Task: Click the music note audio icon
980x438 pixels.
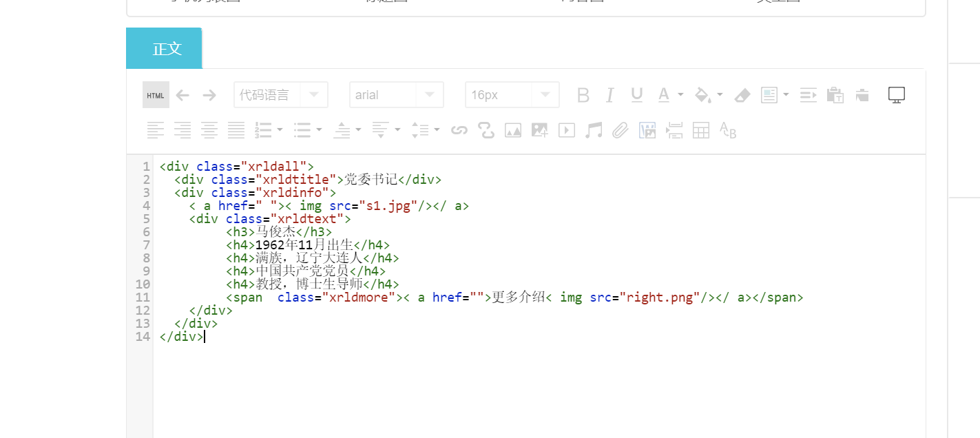Action: pos(593,130)
